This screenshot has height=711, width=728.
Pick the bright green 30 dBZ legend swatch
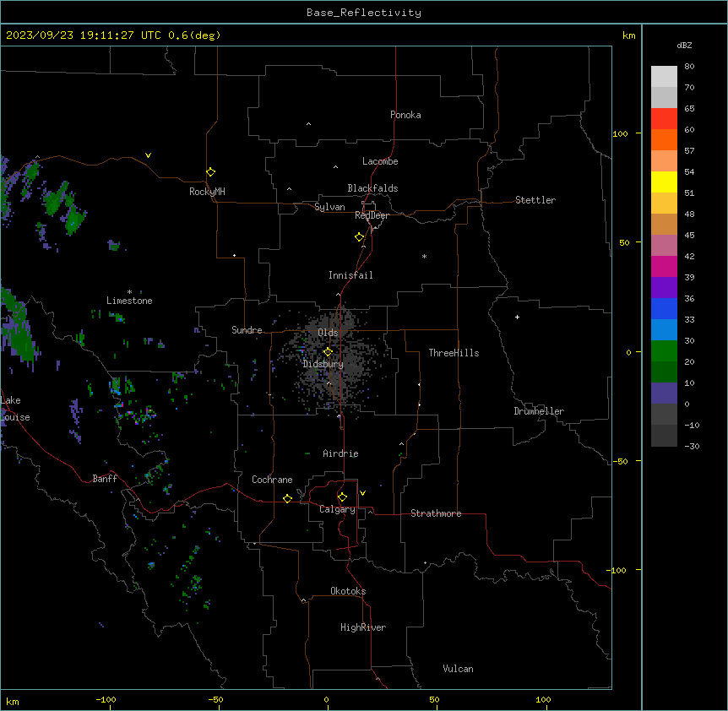click(664, 351)
